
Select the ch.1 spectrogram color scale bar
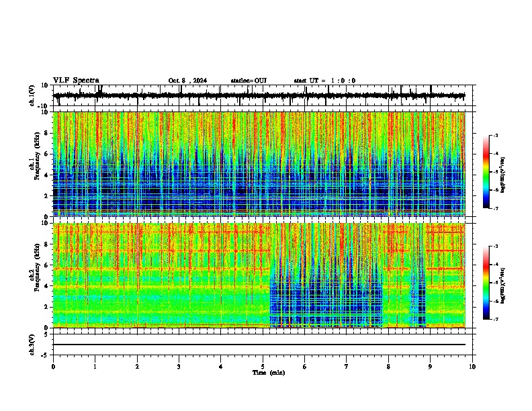pyautogui.click(x=486, y=172)
